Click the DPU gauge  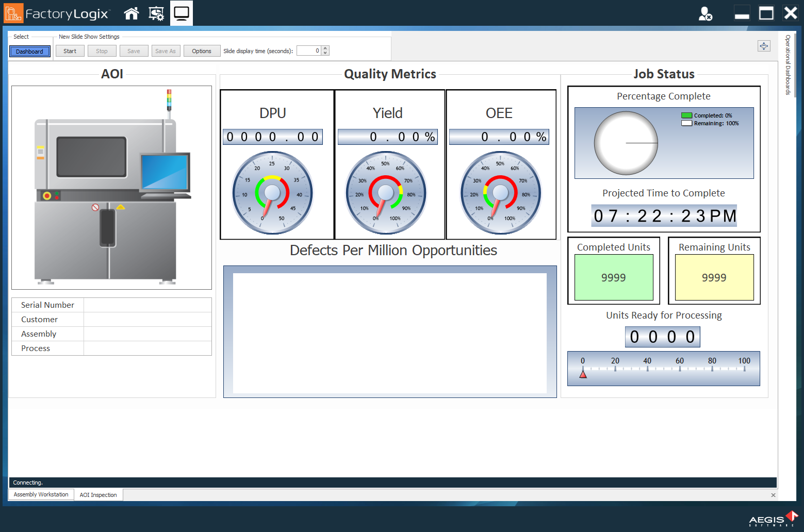272,193
